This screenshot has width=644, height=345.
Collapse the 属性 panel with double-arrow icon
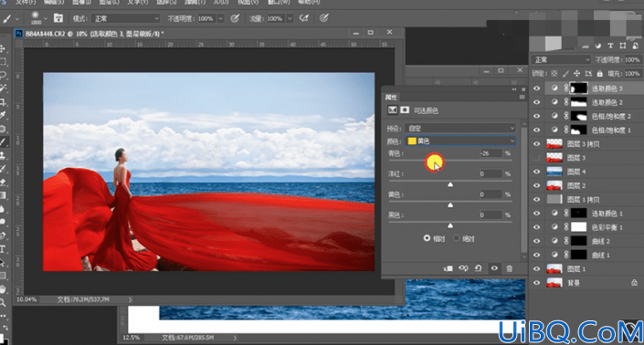pyautogui.click(x=513, y=89)
